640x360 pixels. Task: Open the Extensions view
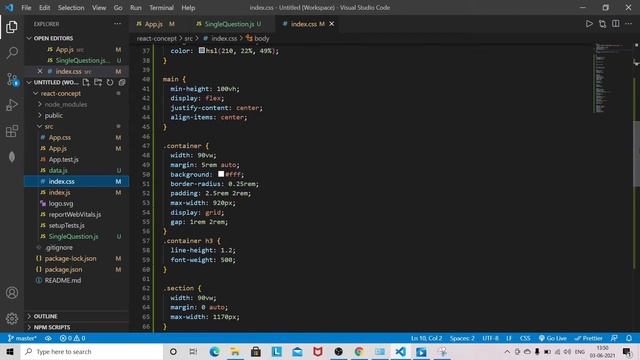(x=12, y=131)
